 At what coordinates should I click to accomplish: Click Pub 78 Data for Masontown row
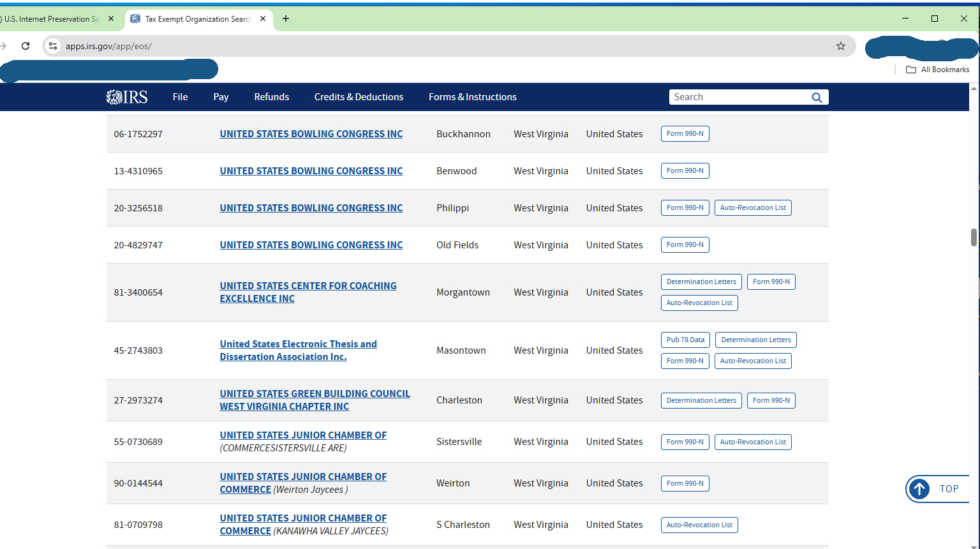(x=685, y=340)
